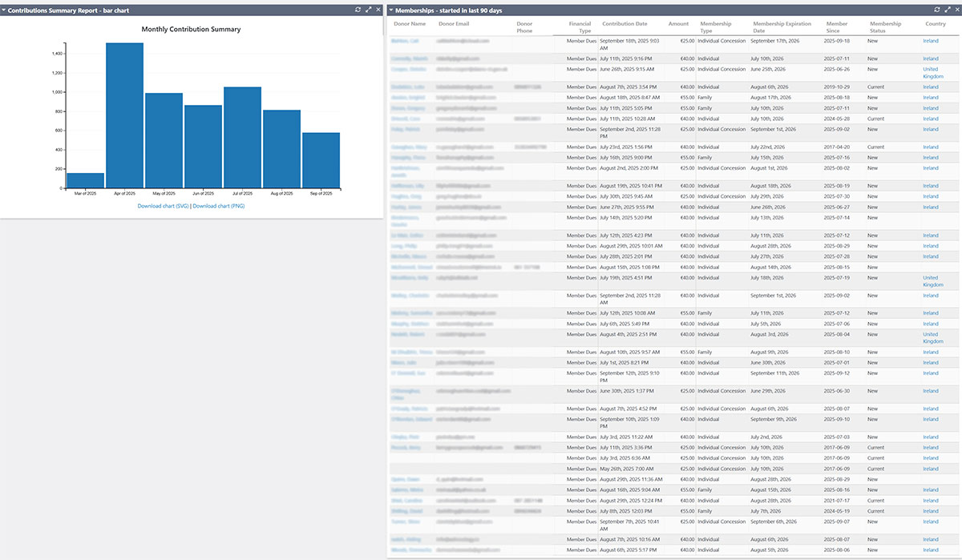The height and width of the screenshot is (560, 962).
Task: Close the Contributions Summary Report dashlet
Action: coord(378,10)
